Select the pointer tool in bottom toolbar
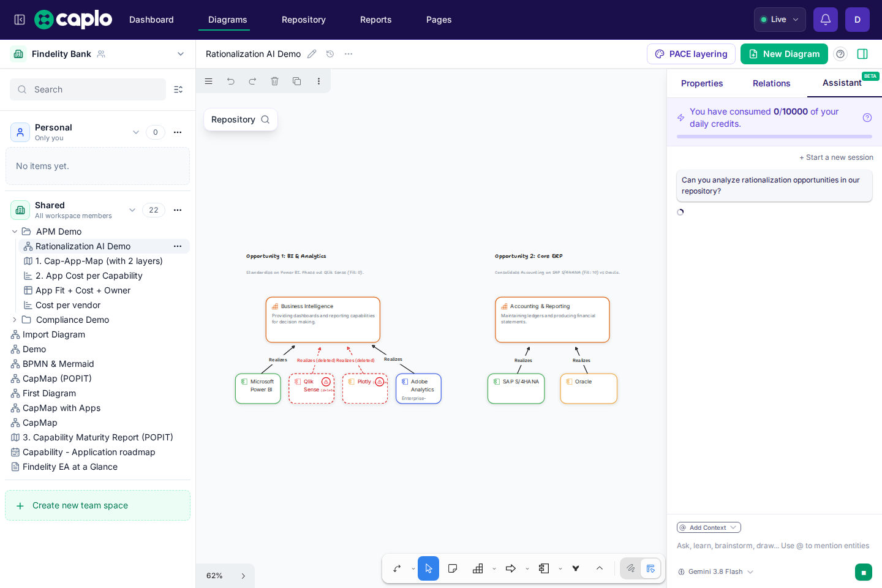The image size is (882, 588). [428, 568]
